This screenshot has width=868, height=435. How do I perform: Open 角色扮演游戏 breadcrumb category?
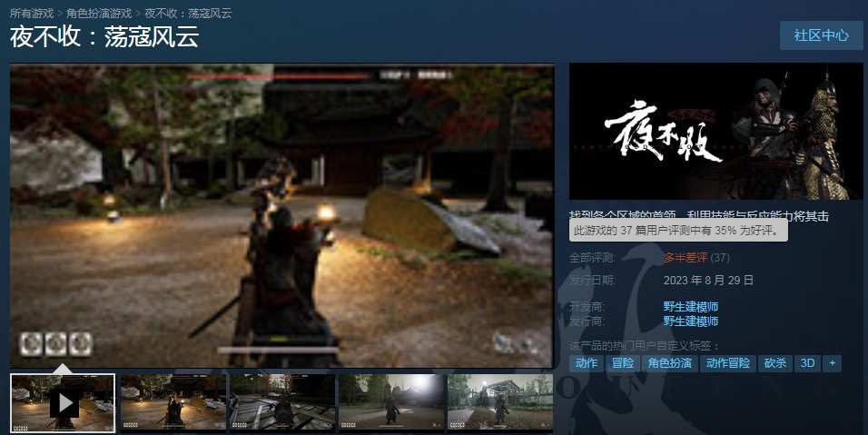[99, 14]
